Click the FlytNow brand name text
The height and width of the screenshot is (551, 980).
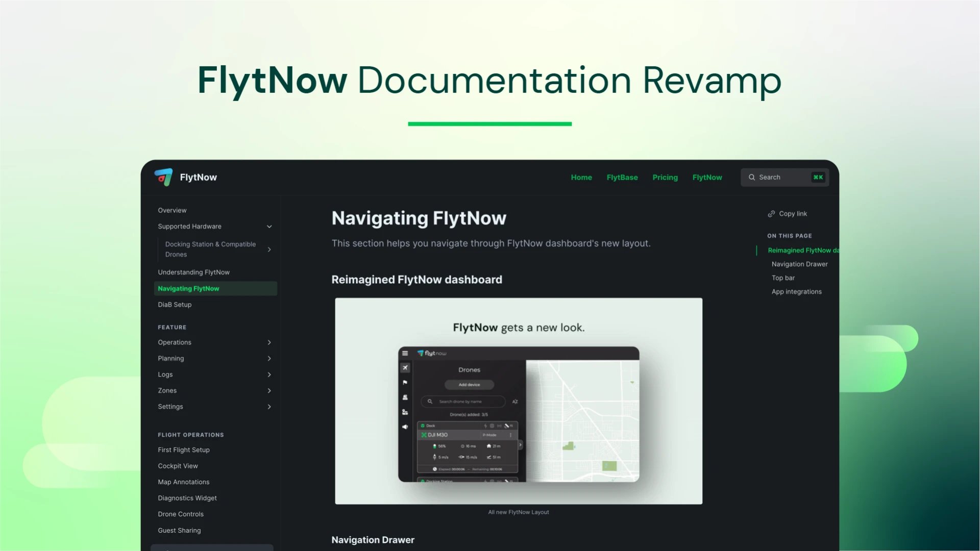[x=198, y=178]
